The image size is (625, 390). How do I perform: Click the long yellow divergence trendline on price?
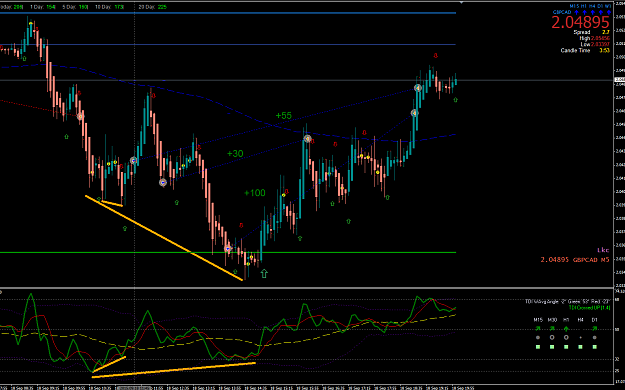[x=164, y=238]
